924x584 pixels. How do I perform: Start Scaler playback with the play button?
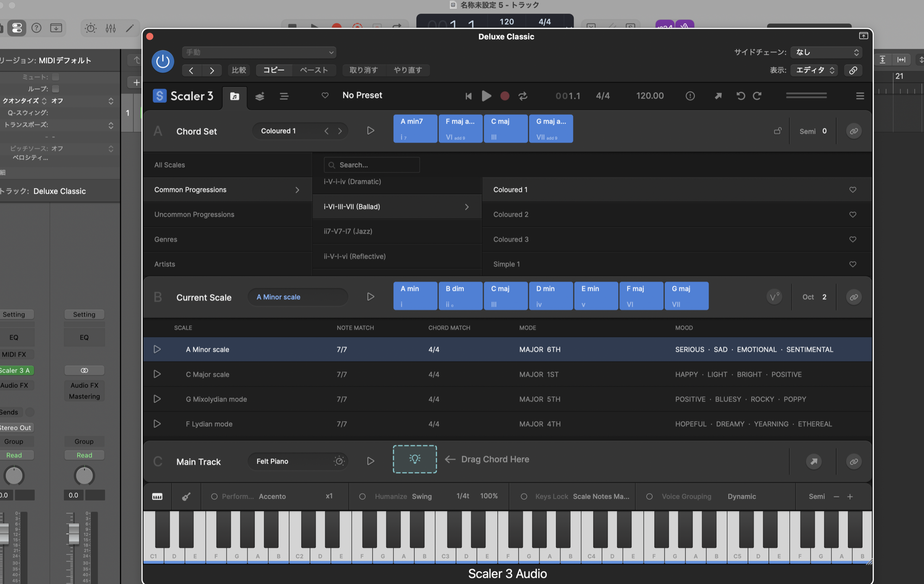[486, 96]
